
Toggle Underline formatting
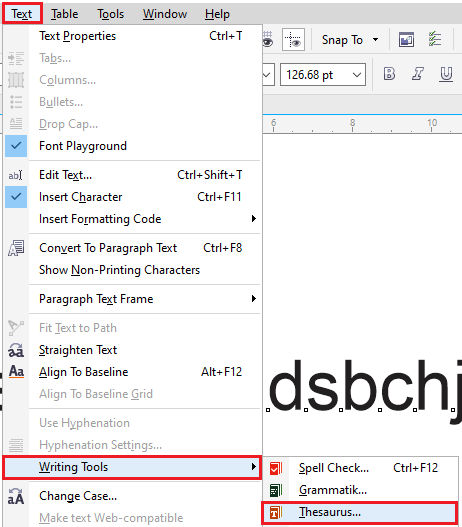pos(446,74)
